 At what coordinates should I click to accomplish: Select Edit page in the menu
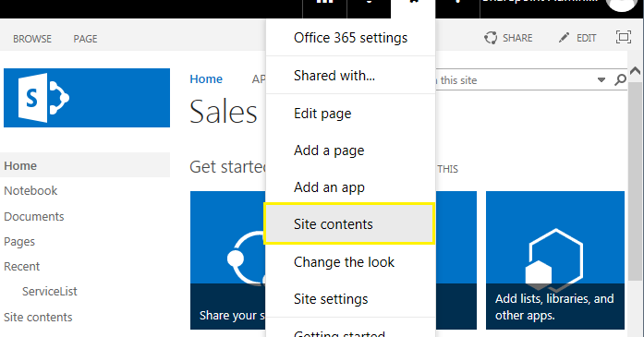coord(350,114)
